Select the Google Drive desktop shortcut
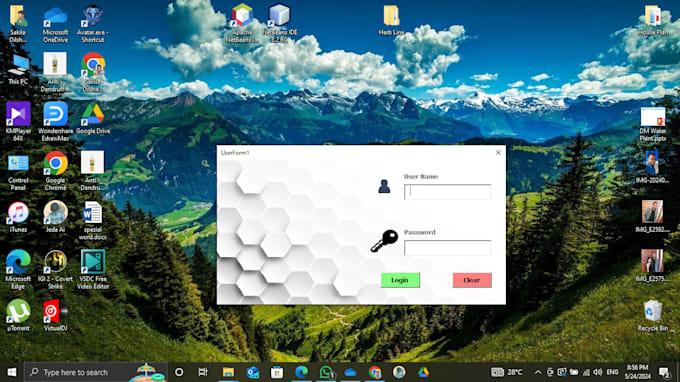The image size is (680, 382). pos(93,118)
